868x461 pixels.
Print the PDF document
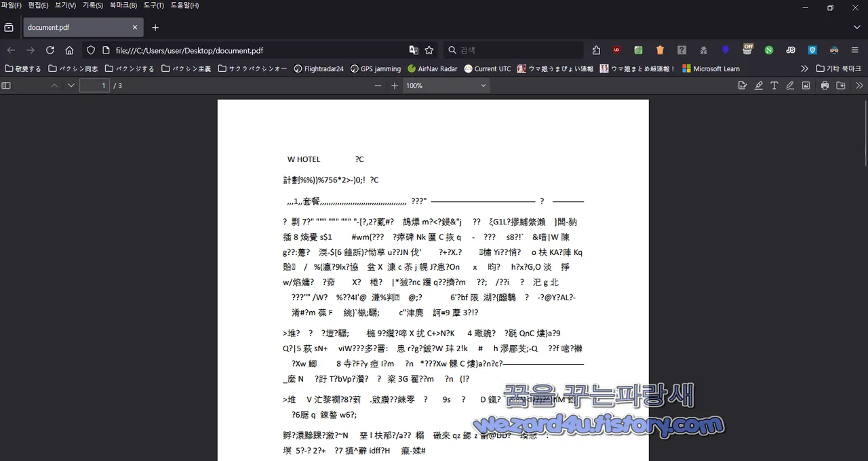(x=825, y=85)
